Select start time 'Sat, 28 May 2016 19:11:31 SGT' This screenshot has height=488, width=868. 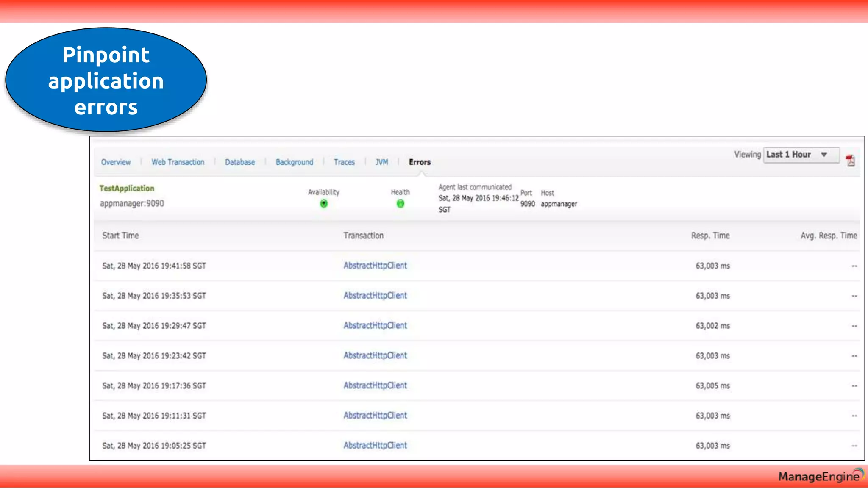tap(154, 416)
